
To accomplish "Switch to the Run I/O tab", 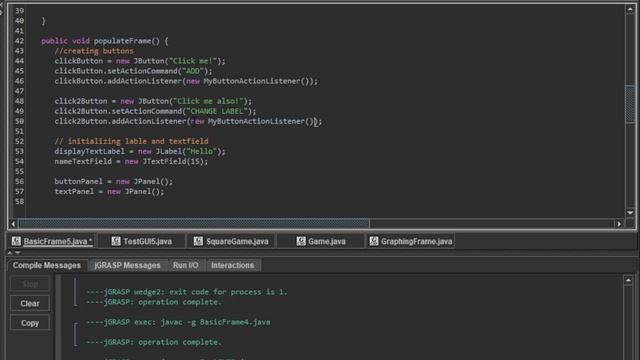I will click(x=185, y=265).
